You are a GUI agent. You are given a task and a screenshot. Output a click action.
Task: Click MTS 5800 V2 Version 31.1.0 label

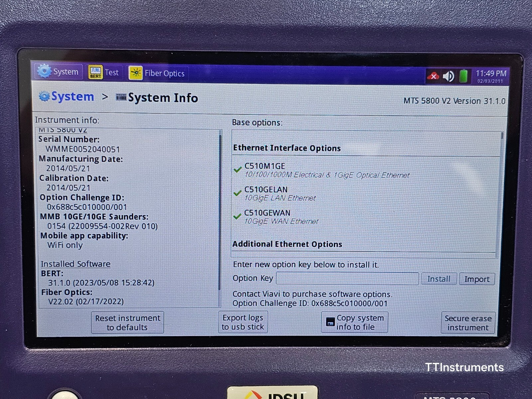pos(454,101)
